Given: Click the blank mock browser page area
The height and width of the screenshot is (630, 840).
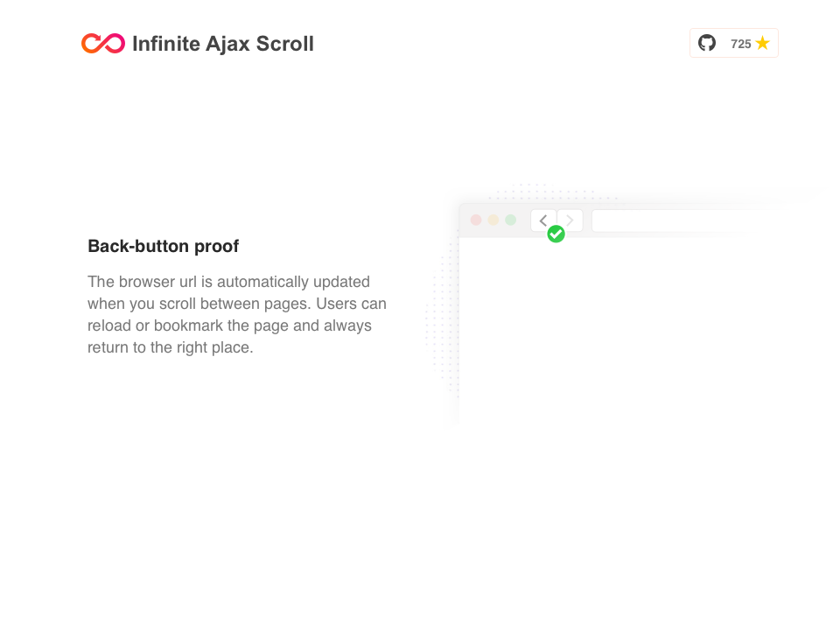Looking at the screenshot, I should point(612,332).
